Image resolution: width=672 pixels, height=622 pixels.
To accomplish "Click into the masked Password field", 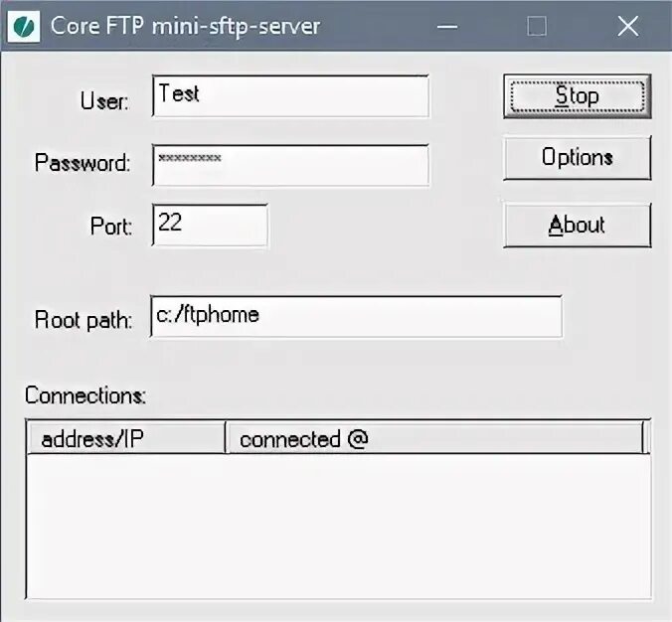I will 290,164.
